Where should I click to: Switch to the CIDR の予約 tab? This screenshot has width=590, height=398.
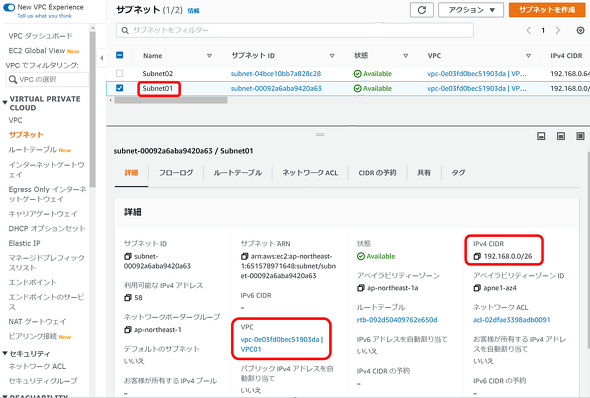(x=377, y=173)
